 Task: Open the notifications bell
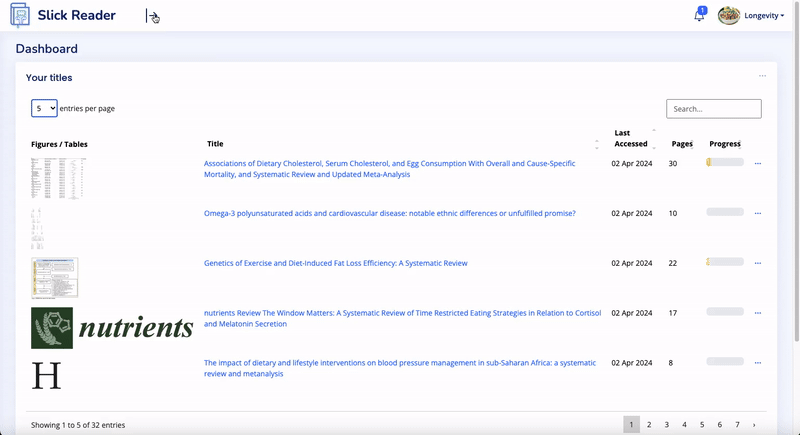[699, 16]
